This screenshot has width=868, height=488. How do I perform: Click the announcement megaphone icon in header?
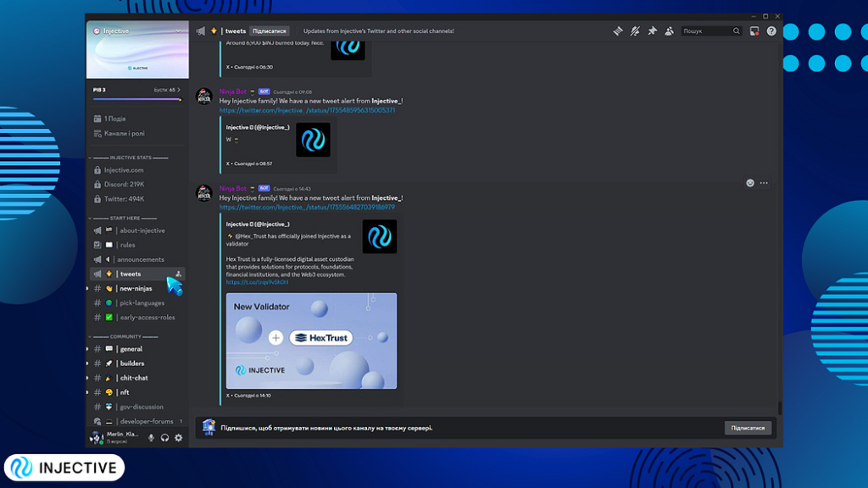pos(201,31)
